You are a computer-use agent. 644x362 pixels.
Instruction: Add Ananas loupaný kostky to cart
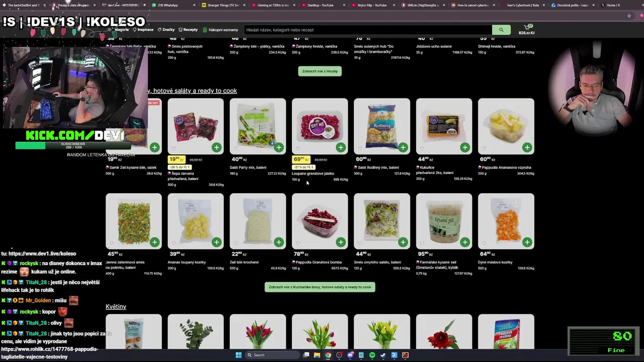[x=216, y=242]
